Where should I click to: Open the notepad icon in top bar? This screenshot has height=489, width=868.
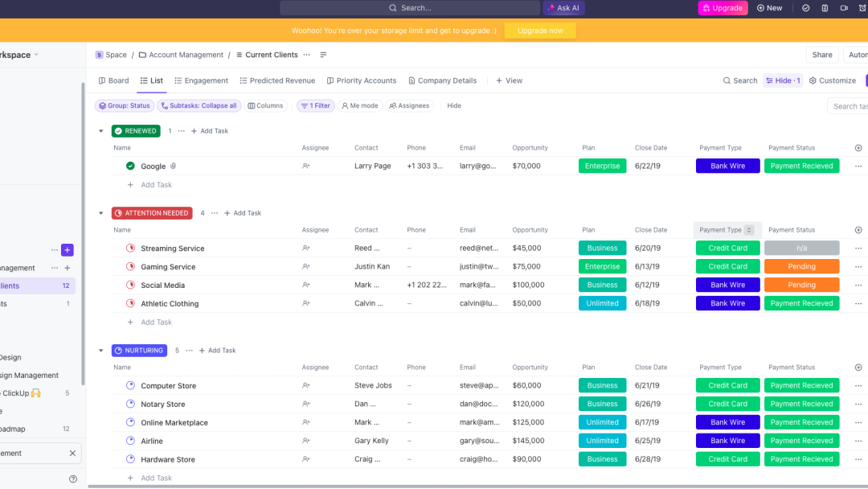tap(825, 8)
